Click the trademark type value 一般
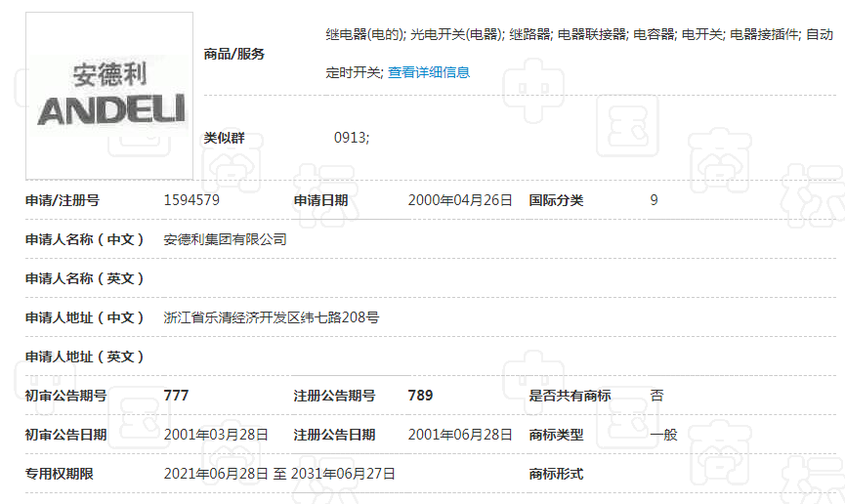 663,435
